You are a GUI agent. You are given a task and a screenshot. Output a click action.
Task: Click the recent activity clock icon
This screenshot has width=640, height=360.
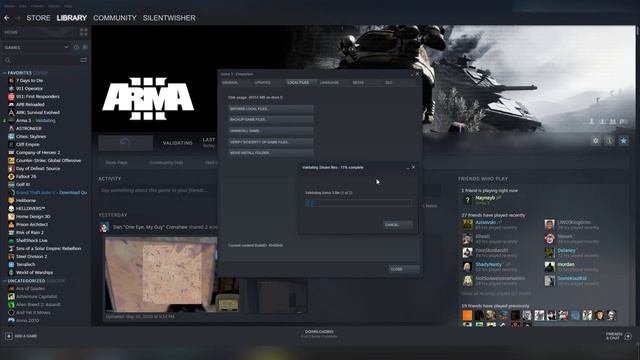(76, 47)
